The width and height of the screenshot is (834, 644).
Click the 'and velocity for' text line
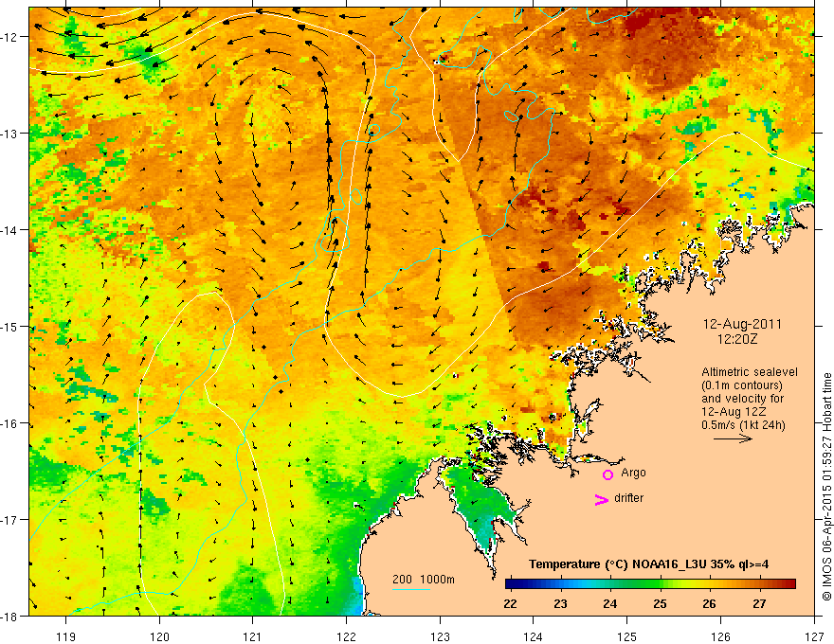coord(742,399)
